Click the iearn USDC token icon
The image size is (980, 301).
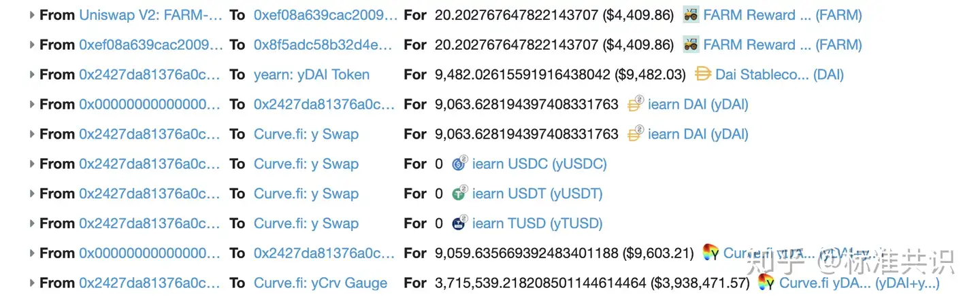click(460, 164)
